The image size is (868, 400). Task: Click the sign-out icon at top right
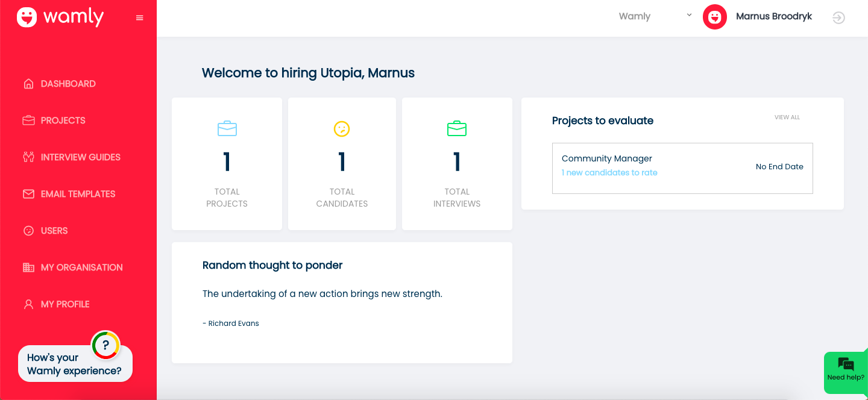point(838,18)
